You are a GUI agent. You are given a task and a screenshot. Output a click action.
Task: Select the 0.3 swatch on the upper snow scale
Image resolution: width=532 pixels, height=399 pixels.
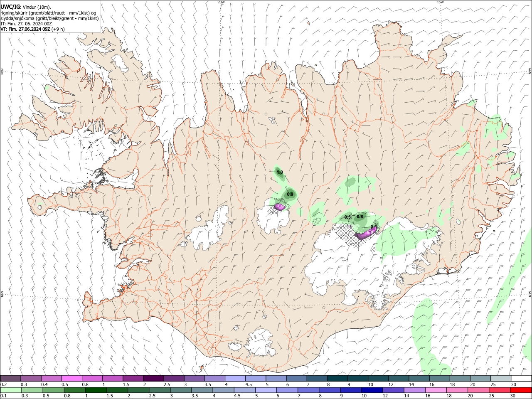point(31,378)
